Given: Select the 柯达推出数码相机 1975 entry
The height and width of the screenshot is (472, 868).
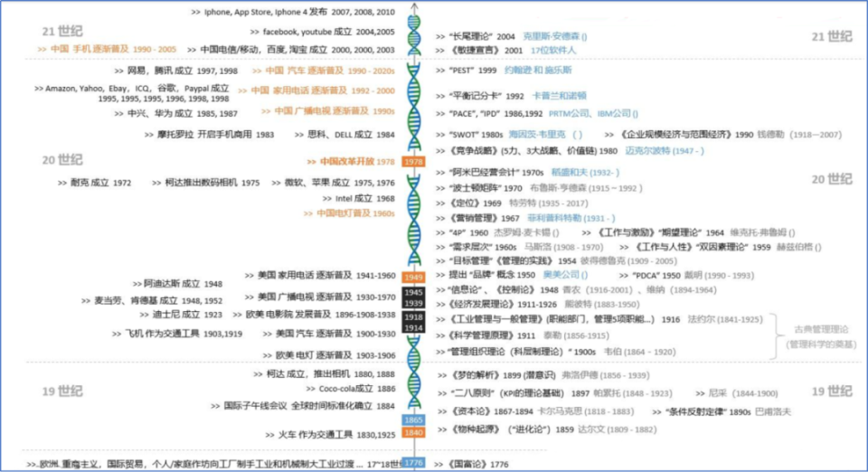Looking at the screenshot, I should pos(206,183).
